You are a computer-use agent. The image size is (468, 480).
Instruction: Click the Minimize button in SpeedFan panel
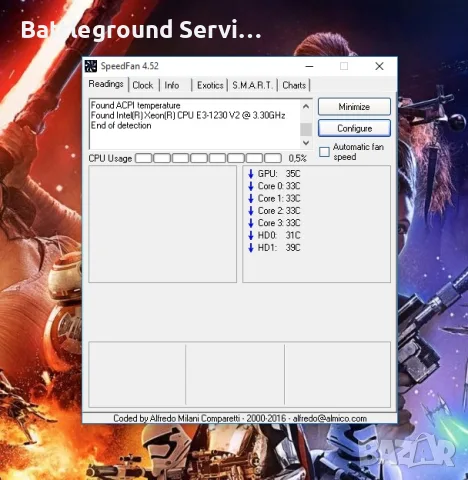pos(354,107)
